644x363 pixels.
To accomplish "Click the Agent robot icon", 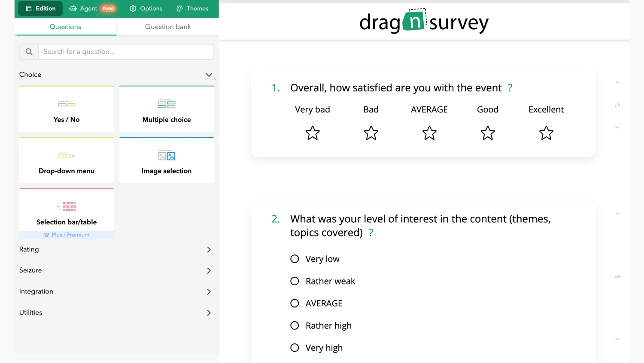I will click(x=72, y=8).
